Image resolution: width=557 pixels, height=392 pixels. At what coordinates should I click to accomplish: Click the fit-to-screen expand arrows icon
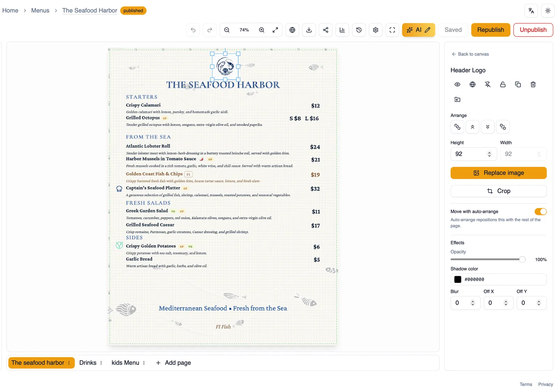click(x=275, y=30)
